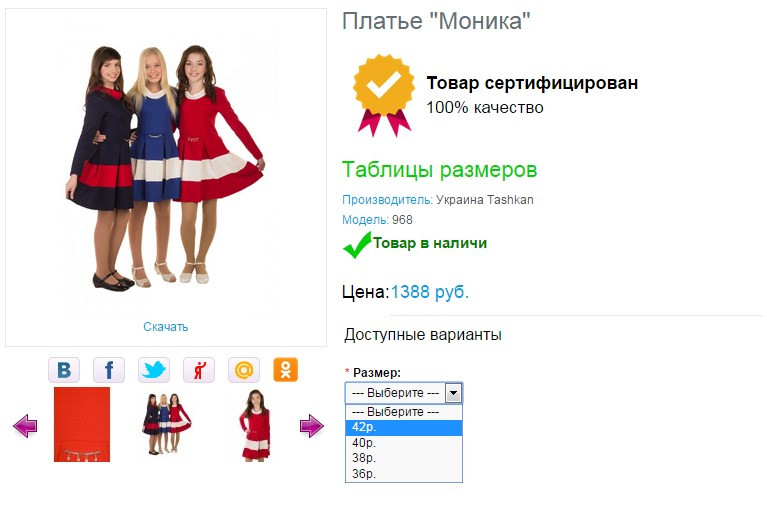767x525 pixels.
Task: Share via VKontakte icon
Action: 64,370
